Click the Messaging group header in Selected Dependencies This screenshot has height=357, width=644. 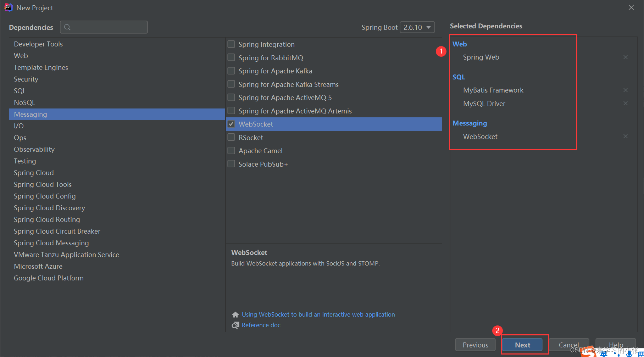pyautogui.click(x=470, y=123)
